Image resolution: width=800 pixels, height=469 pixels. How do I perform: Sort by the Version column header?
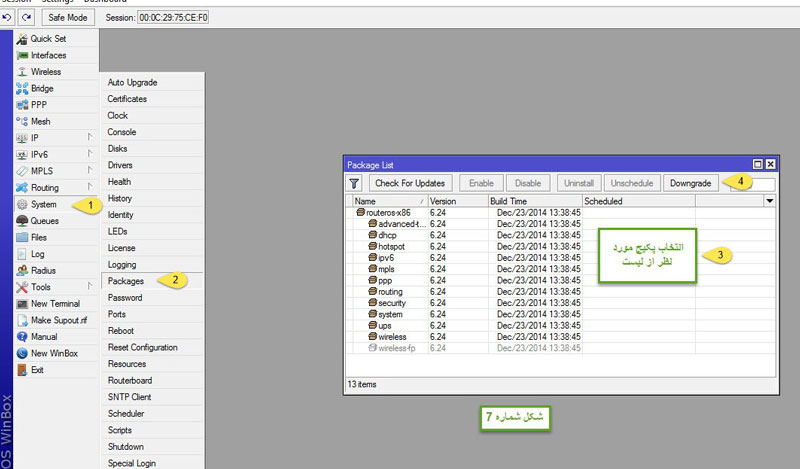458,201
